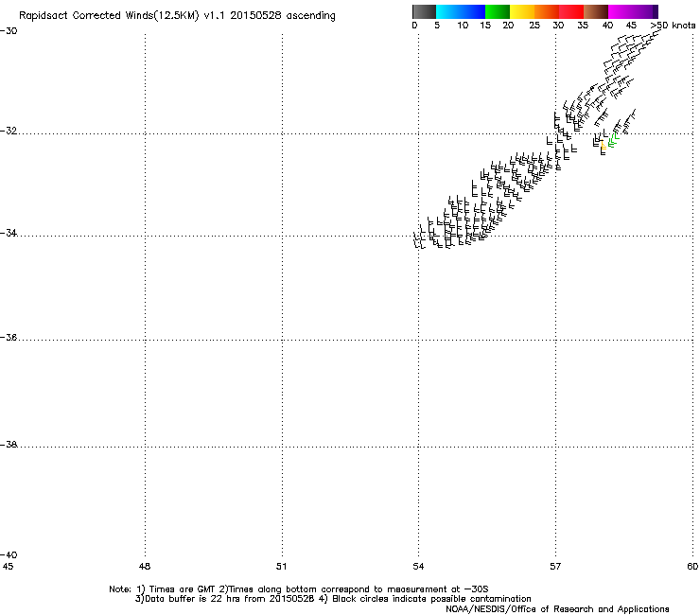The height and width of the screenshot is (615, 700).
Task: Click the longitude label '48'
Action: click(x=145, y=567)
